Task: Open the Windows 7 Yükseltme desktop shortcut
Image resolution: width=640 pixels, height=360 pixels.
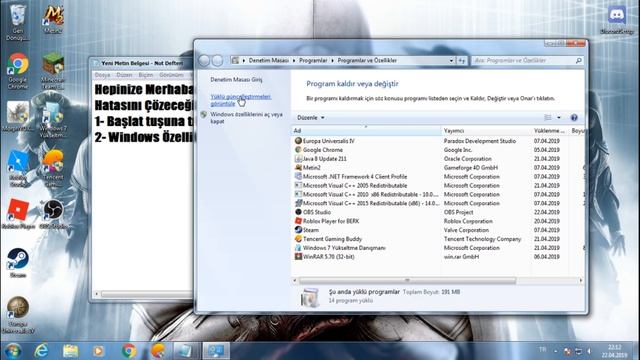Action: (x=53, y=120)
